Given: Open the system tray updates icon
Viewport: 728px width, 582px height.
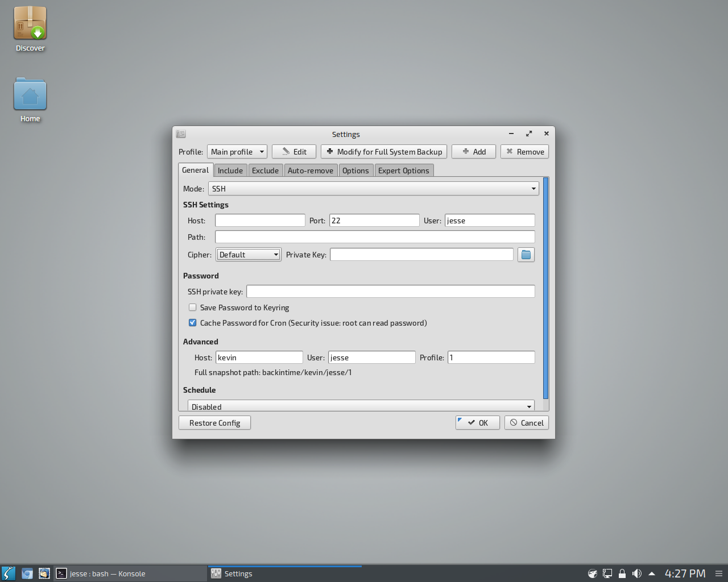Looking at the screenshot, I should click(x=592, y=573).
